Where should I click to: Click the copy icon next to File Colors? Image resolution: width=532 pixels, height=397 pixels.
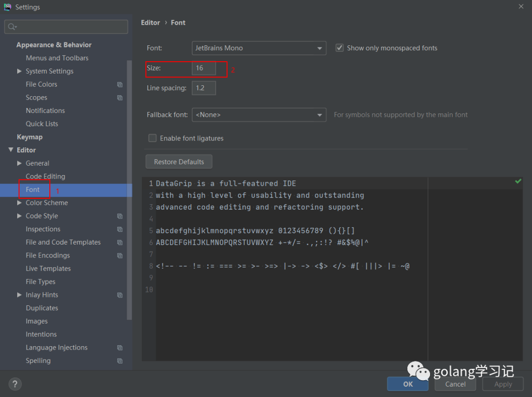click(120, 84)
